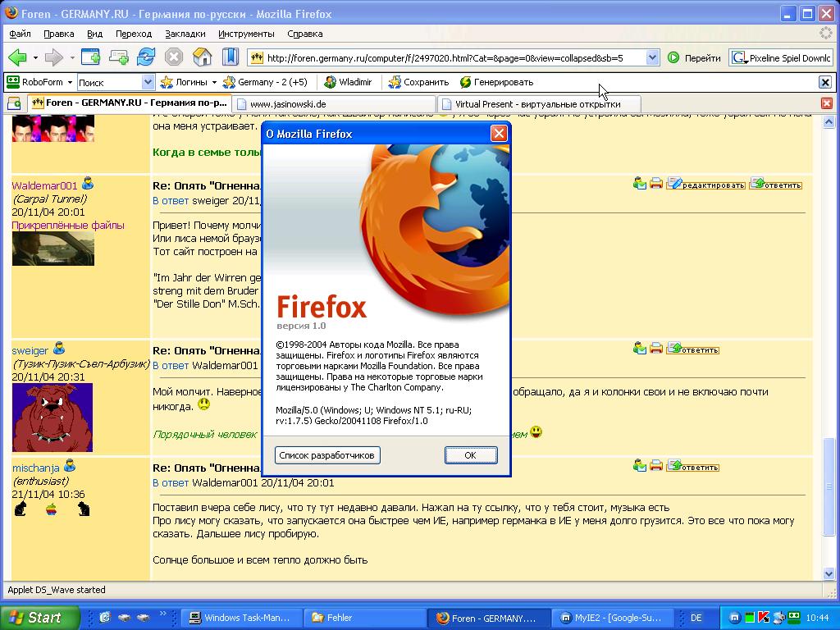The width and height of the screenshot is (840, 630).
Task: Switch to Windows Task-Manager in taskbar
Action: point(241,618)
